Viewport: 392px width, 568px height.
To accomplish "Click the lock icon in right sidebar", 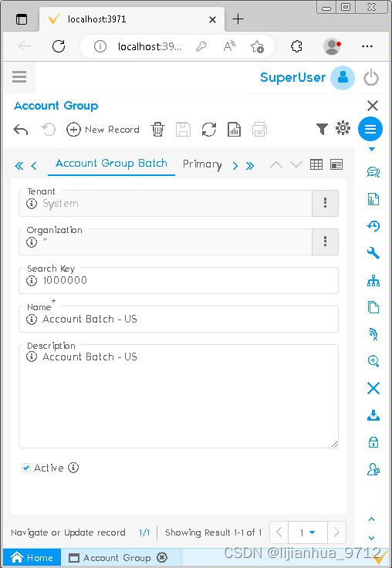I will (x=373, y=442).
